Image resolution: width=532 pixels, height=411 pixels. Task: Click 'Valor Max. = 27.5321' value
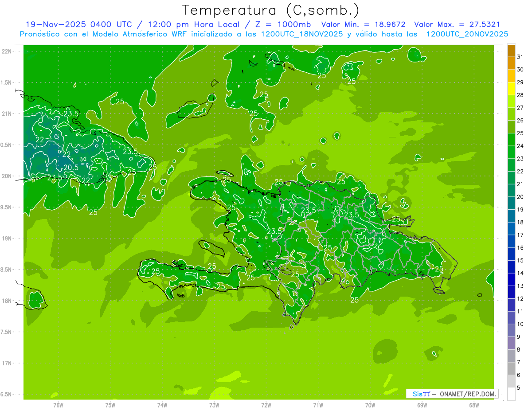(x=457, y=24)
